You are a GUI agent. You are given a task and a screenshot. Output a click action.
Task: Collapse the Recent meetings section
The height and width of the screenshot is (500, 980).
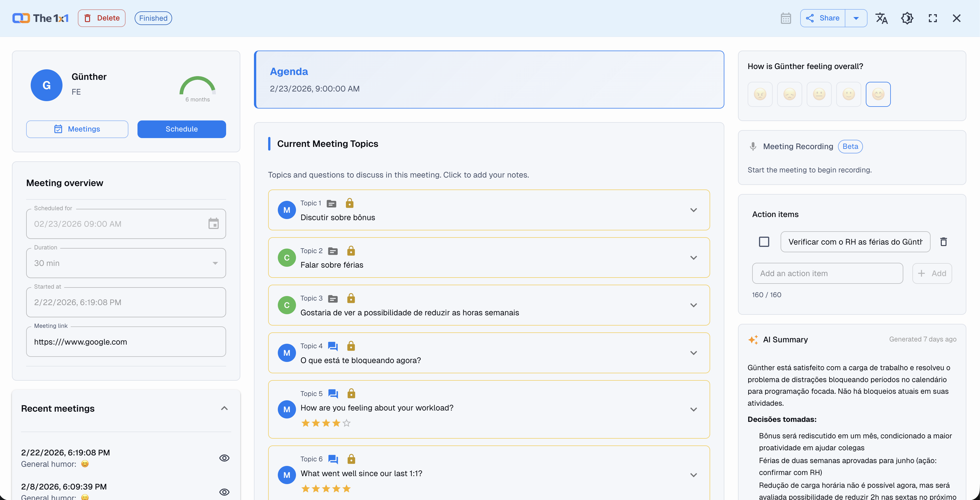click(x=224, y=408)
